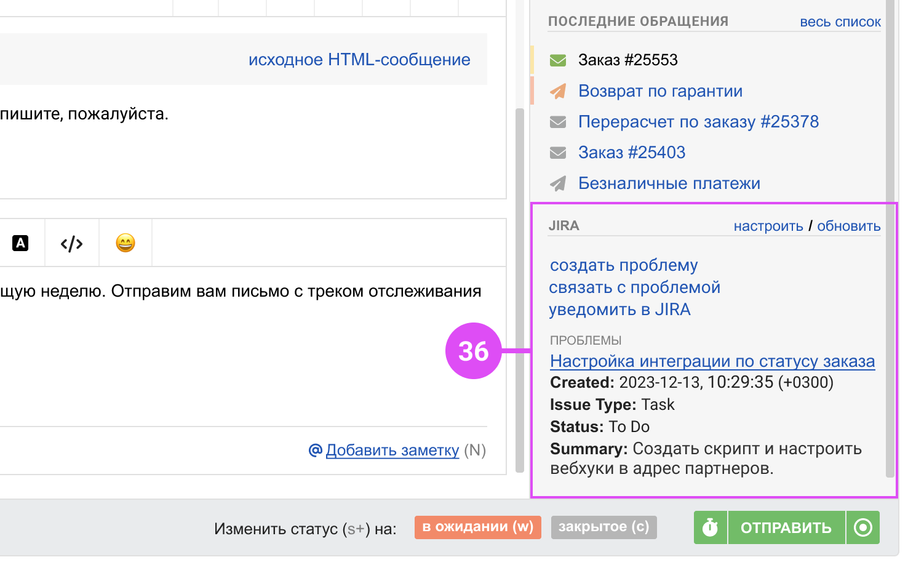Click the emoji smiley icon in editor toolbar
924x581 pixels.
125,243
